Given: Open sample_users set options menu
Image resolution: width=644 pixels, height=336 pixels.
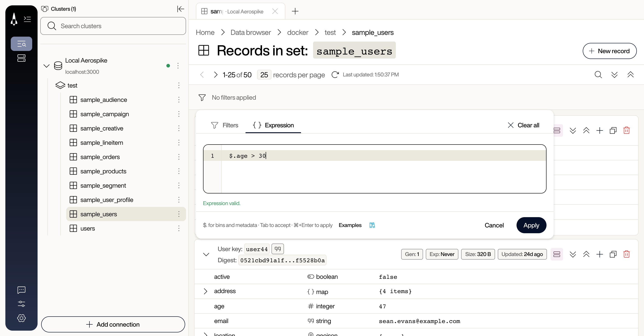Looking at the screenshot, I should coord(179,214).
